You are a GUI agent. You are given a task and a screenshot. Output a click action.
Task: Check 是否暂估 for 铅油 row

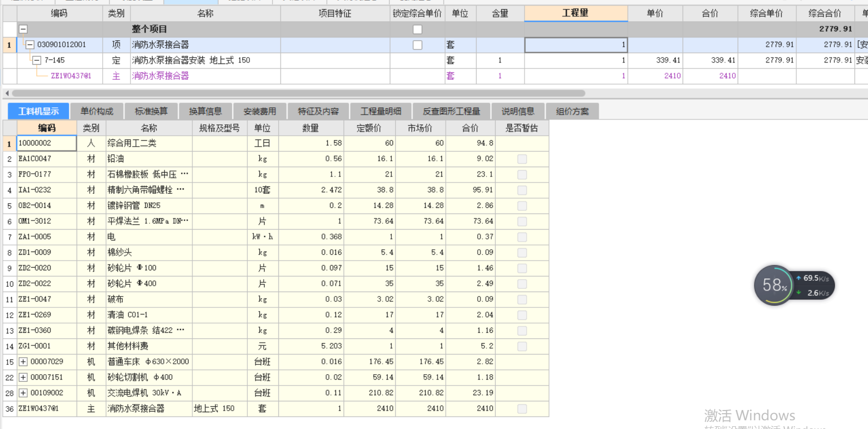(522, 159)
